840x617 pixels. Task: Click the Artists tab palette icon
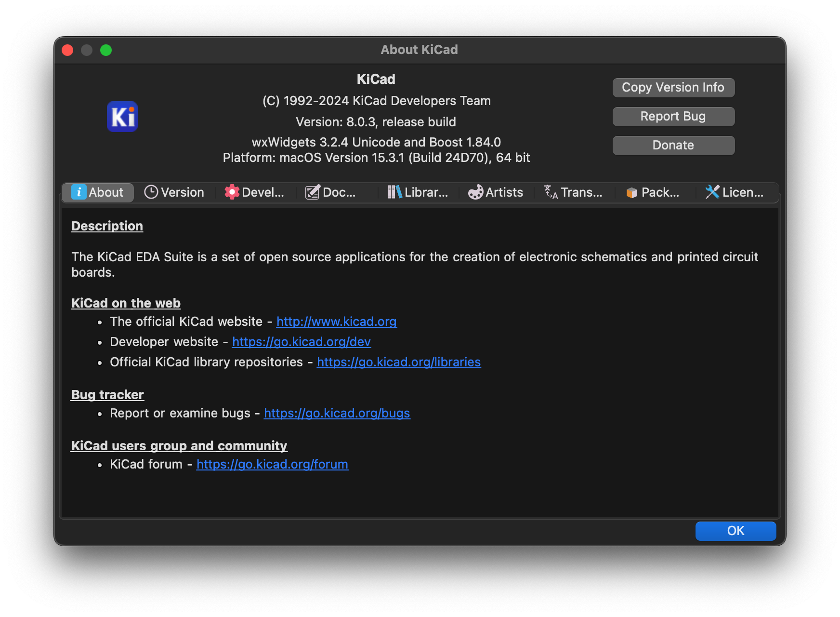pyautogui.click(x=475, y=192)
